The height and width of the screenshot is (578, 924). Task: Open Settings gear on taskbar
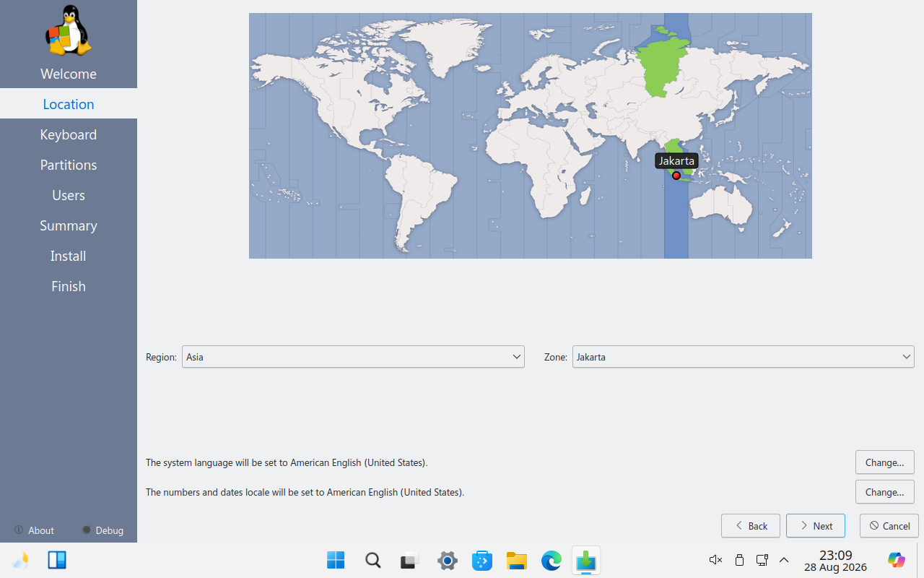448,560
